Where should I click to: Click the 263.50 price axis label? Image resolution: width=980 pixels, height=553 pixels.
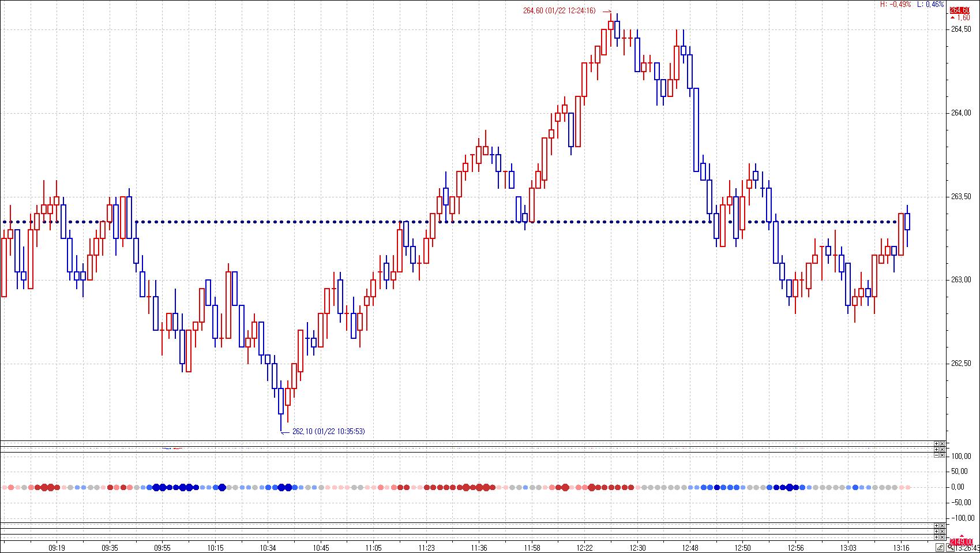pos(960,196)
